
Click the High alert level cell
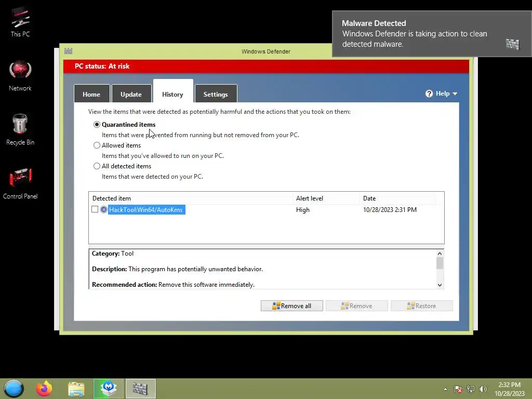pyautogui.click(x=303, y=210)
